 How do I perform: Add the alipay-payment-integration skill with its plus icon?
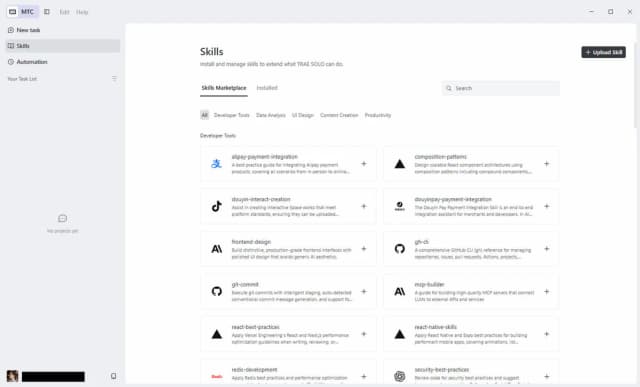[x=364, y=164]
